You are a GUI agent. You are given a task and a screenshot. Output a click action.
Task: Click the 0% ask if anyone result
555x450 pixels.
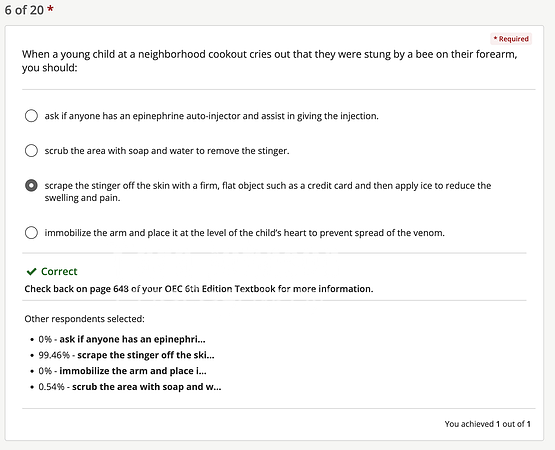click(122, 339)
